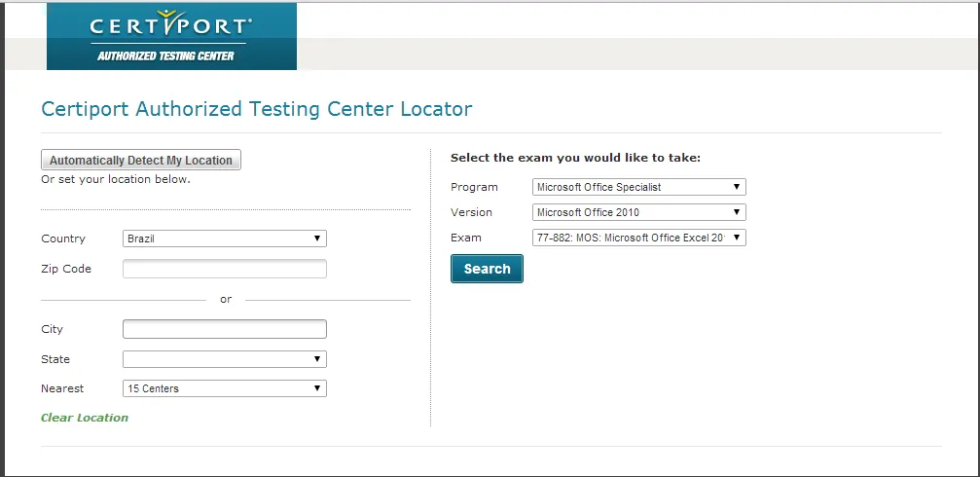Click the Nearest field label
The width and height of the screenshot is (980, 477).
[x=62, y=388]
